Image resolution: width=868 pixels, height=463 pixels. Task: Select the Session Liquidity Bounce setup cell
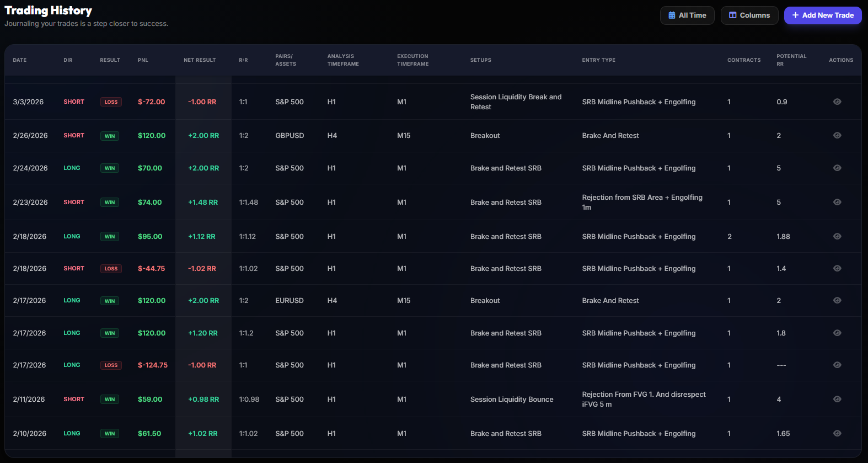511,399
